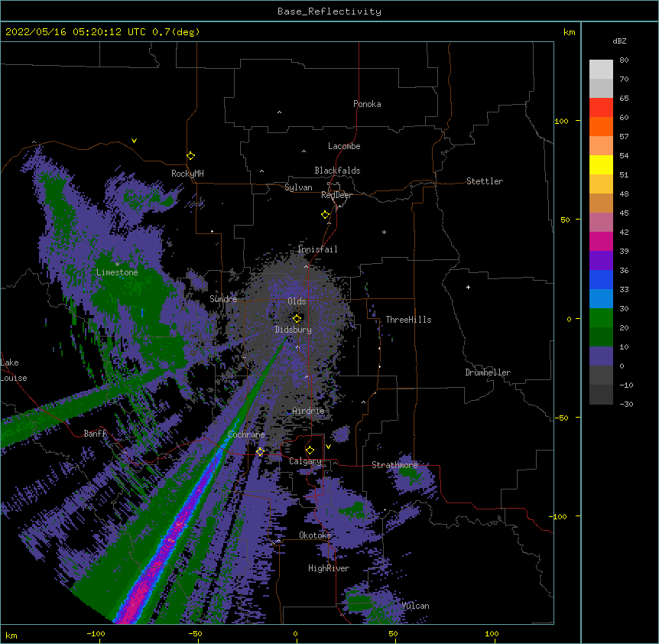Select the 65 dBZ red swatch
The width and height of the screenshot is (659, 644).
click(601, 107)
